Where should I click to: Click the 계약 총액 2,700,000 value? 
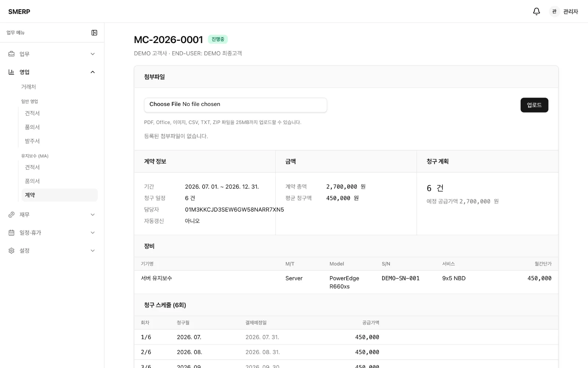click(346, 187)
